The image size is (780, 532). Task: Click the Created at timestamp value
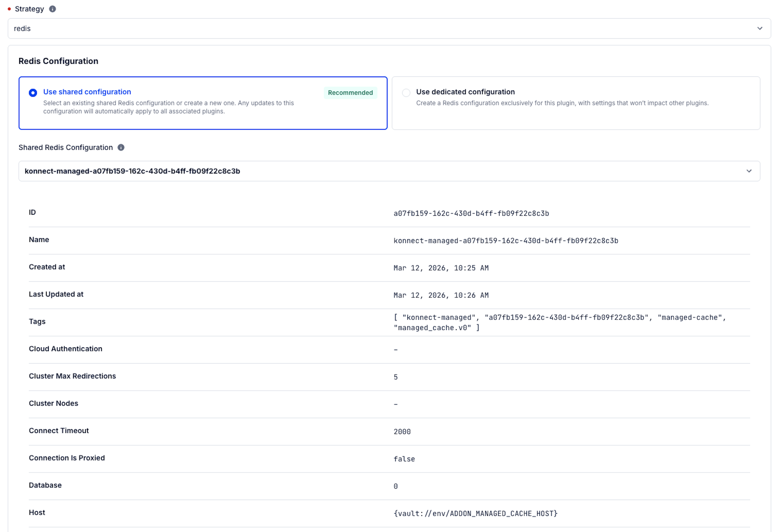[x=441, y=268]
